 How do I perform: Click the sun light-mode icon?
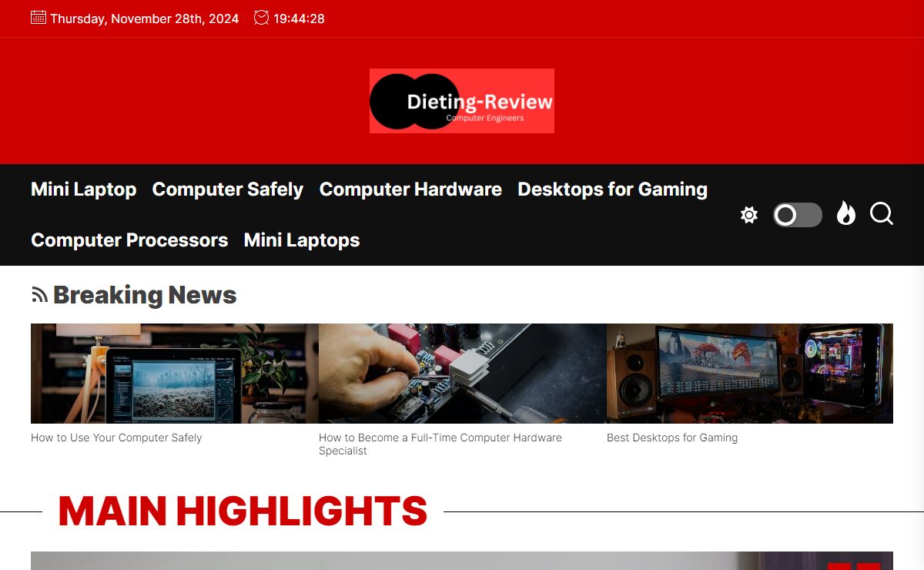coord(749,214)
